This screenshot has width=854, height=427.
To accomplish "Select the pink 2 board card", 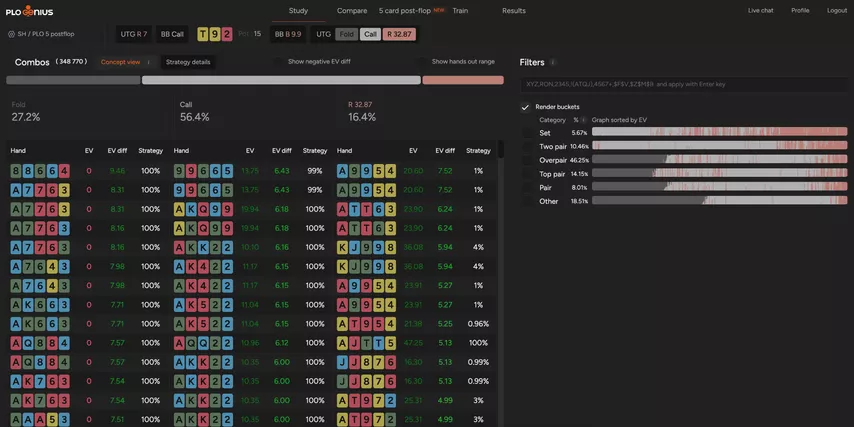I will 227,34.
